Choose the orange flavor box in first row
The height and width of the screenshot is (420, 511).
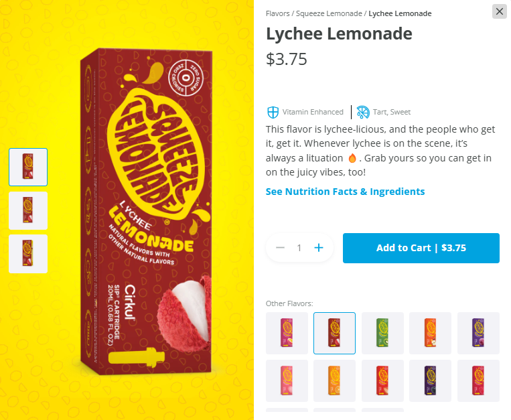click(x=430, y=333)
